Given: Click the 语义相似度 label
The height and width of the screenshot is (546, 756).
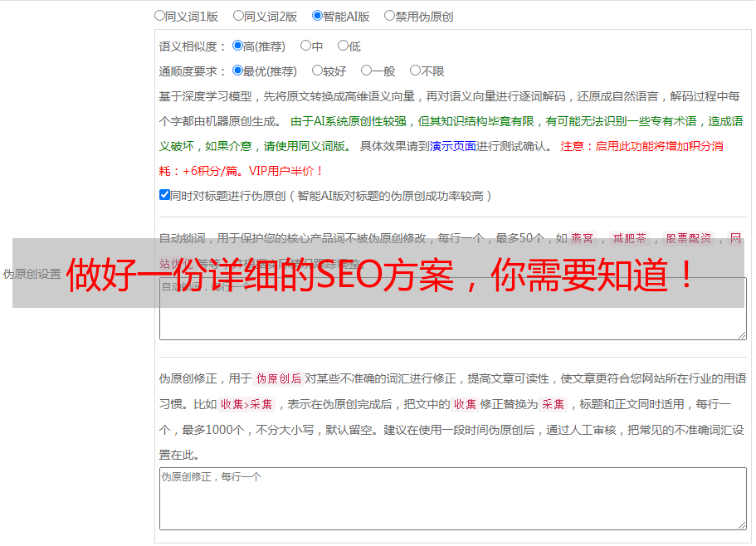Looking at the screenshot, I should tap(193, 46).
